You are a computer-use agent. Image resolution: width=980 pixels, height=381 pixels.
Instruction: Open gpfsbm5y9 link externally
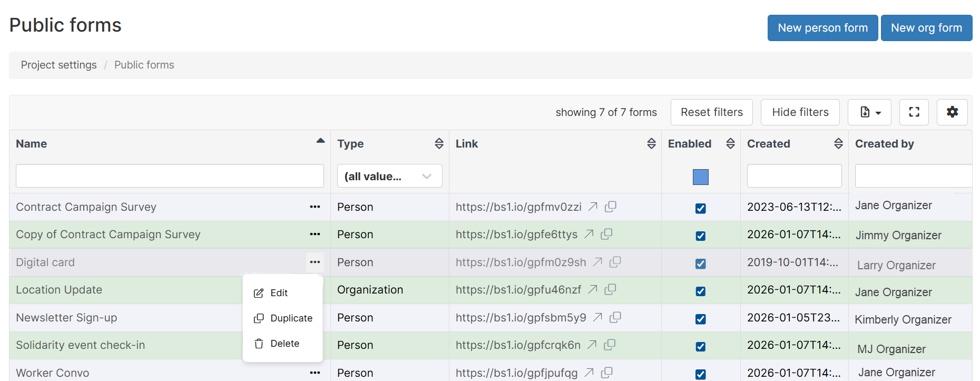click(597, 317)
